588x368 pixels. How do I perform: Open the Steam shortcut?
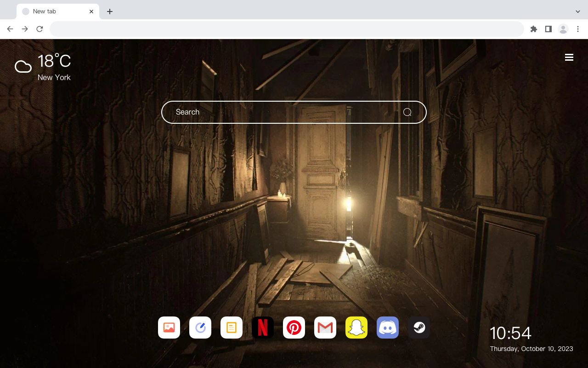(x=419, y=328)
